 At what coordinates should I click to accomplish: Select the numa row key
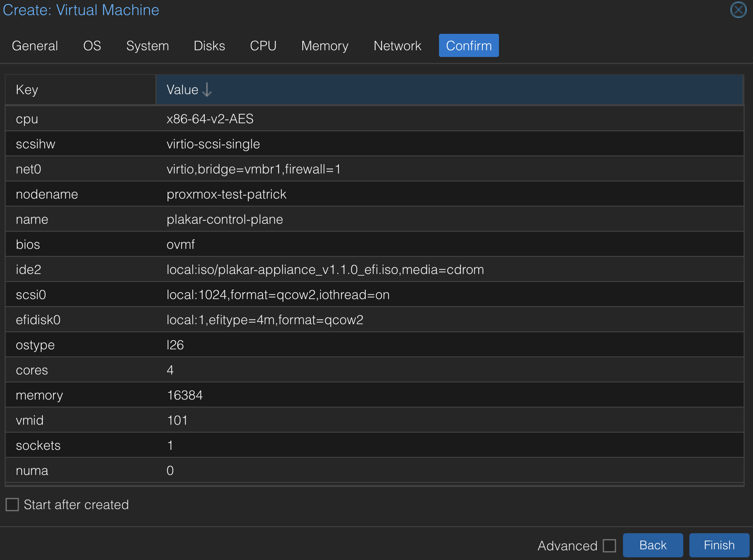coord(32,470)
